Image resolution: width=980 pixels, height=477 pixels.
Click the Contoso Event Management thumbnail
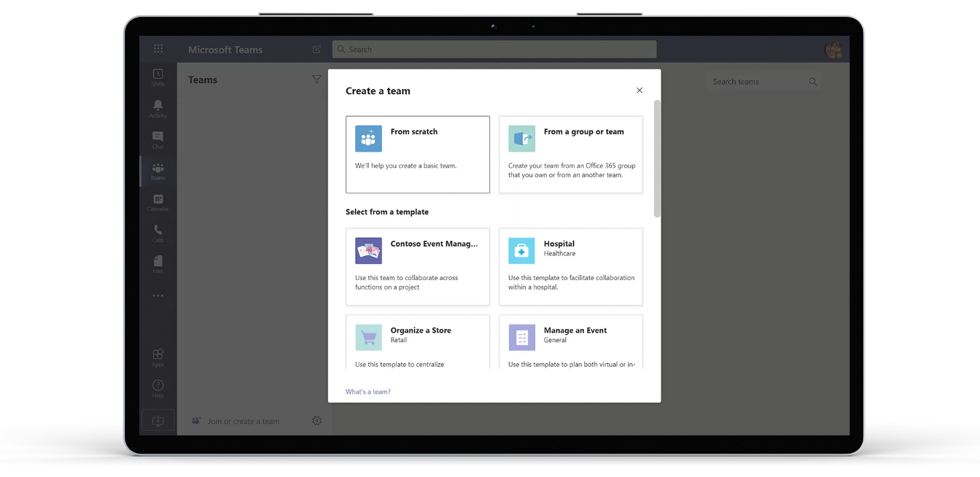coord(368,251)
